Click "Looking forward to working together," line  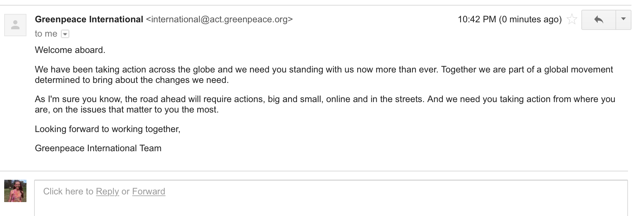tap(107, 129)
